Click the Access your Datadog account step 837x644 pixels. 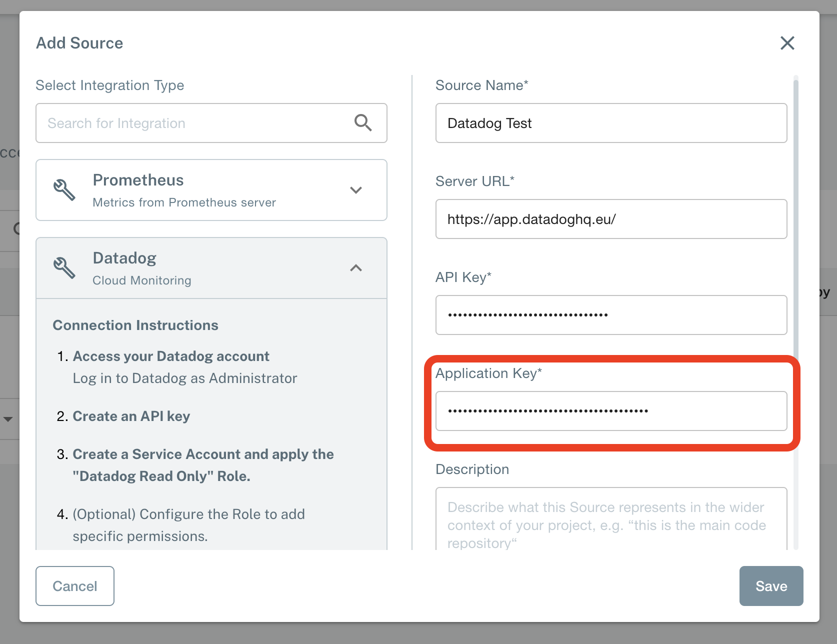(x=171, y=356)
